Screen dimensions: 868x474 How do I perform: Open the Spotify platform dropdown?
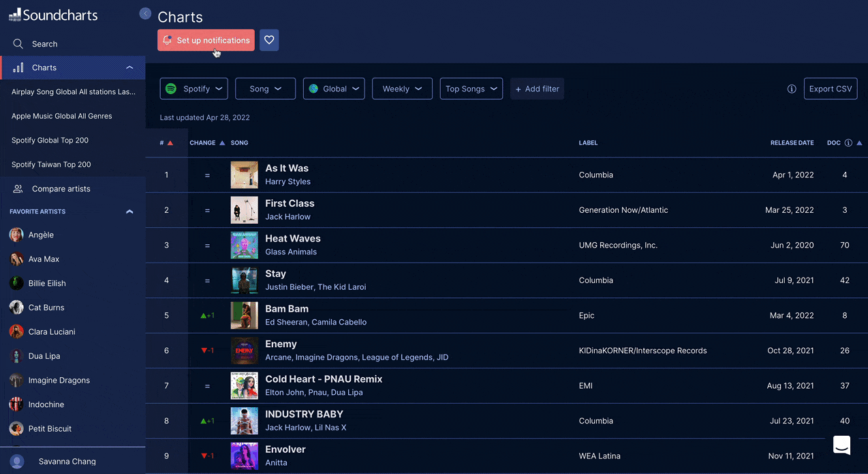(194, 89)
